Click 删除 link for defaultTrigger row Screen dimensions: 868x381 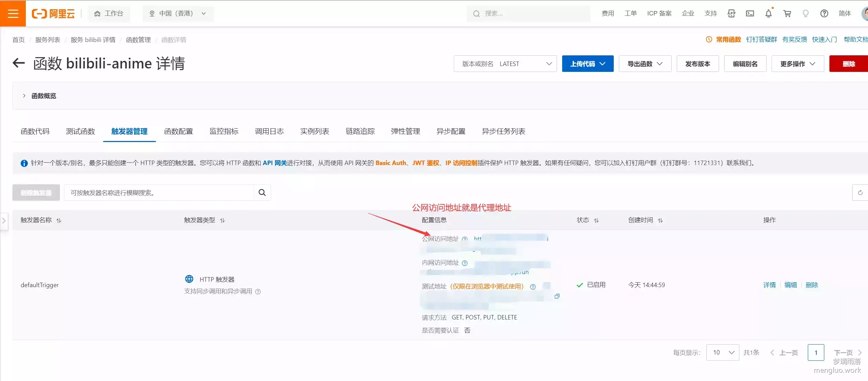[812, 285]
